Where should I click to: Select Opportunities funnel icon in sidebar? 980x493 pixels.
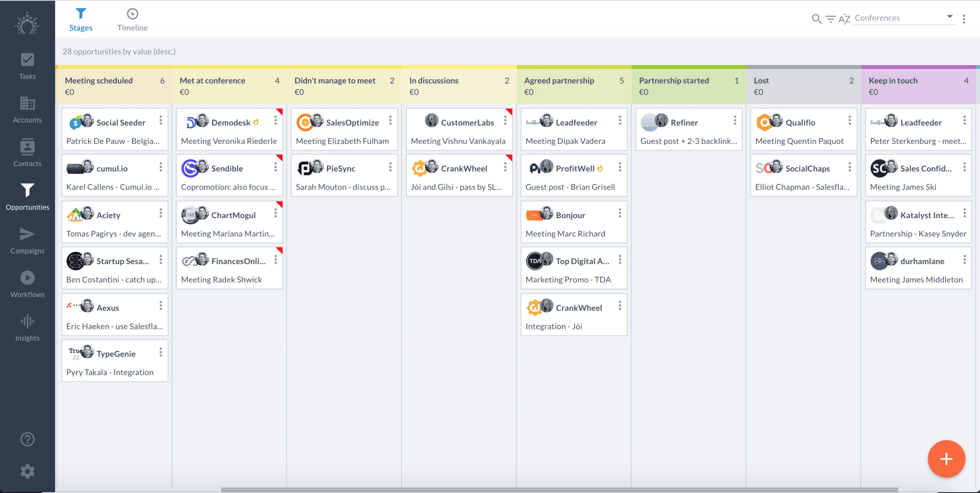[27, 190]
